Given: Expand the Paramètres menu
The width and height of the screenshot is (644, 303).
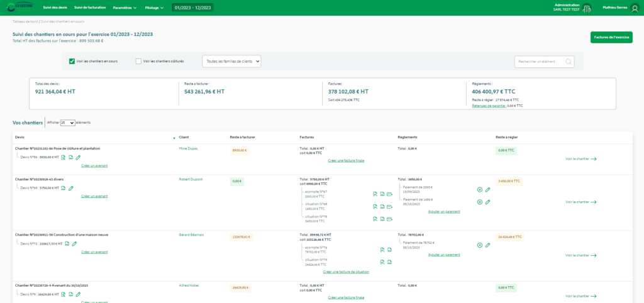Looking at the screenshot, I should [125, 8].
